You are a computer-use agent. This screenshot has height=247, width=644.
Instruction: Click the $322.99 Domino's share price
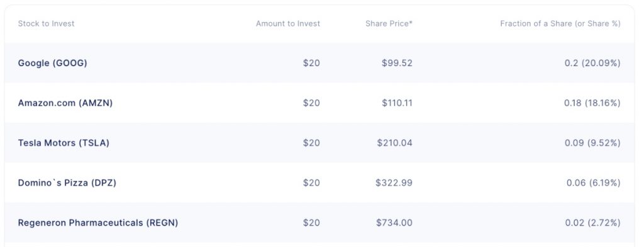click(x=394, y=183)
